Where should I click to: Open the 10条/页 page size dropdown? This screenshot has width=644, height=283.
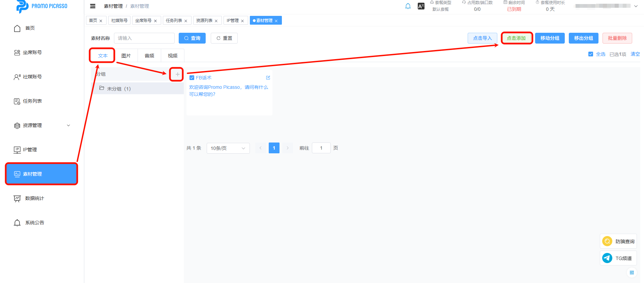[228, 148]
